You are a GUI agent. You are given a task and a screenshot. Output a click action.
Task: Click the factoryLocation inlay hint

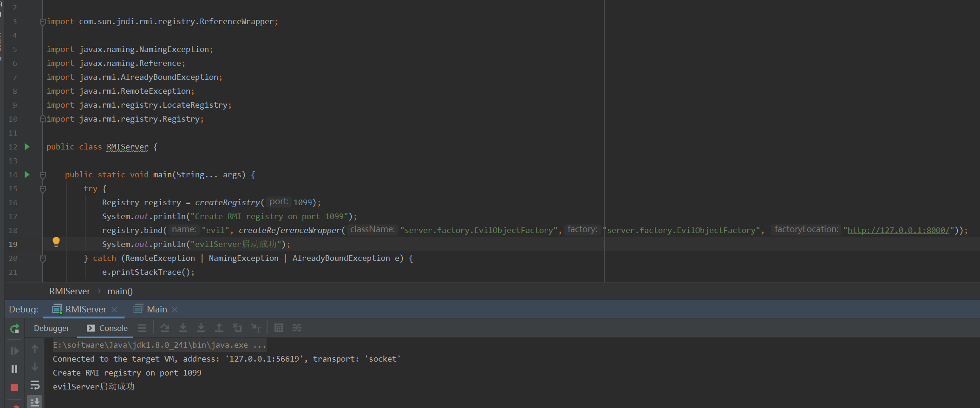[806, 229]
